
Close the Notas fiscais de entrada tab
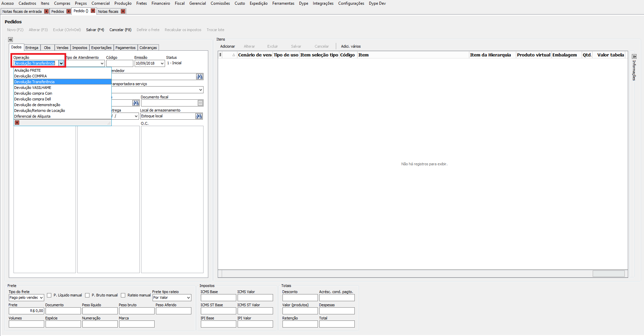point(47,11)
